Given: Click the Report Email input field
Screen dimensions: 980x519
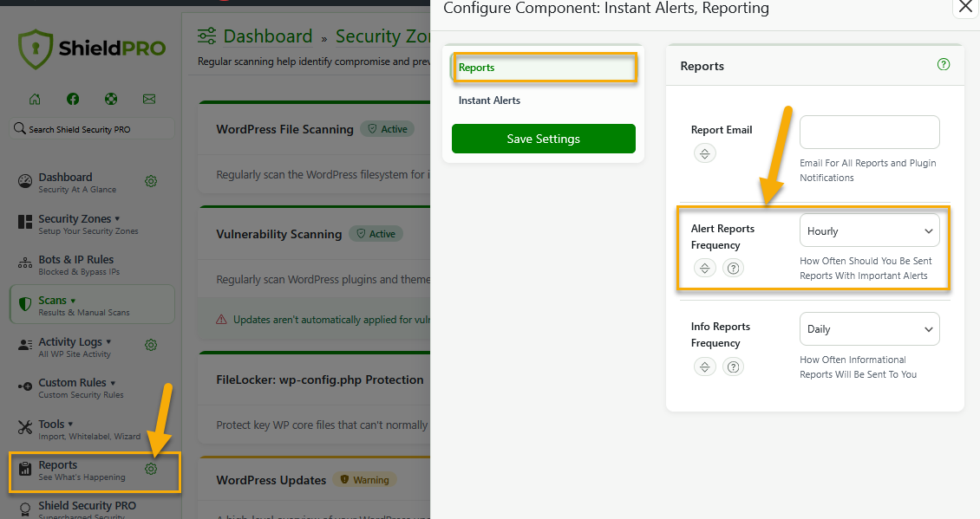Looking at the screenshot, I should click(x=869, y=132).
